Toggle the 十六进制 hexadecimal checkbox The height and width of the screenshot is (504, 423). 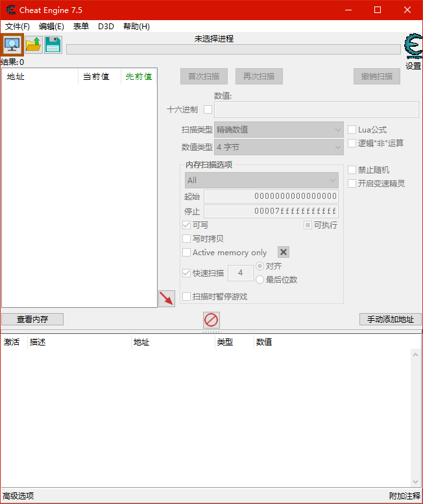click(x=208, y=110)
